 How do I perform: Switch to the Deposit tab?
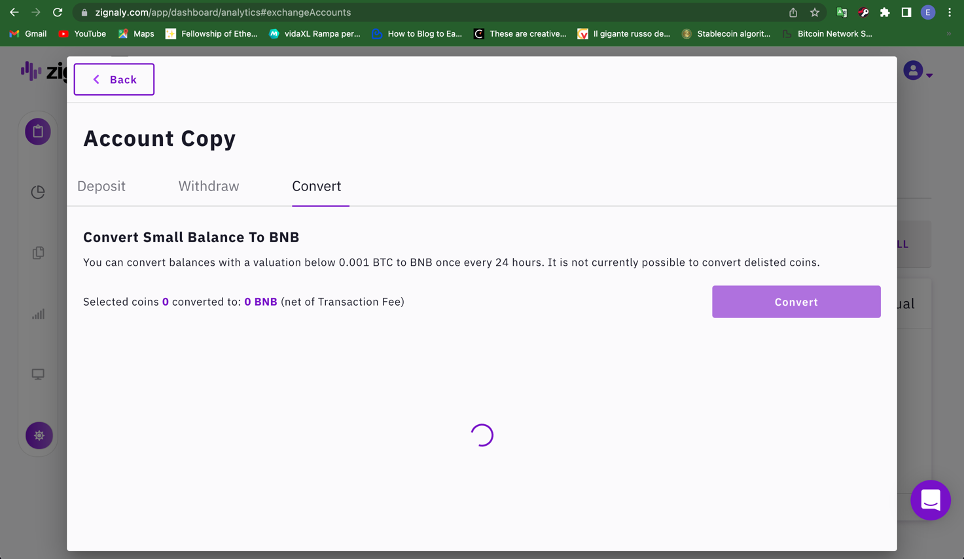point(101,186)
